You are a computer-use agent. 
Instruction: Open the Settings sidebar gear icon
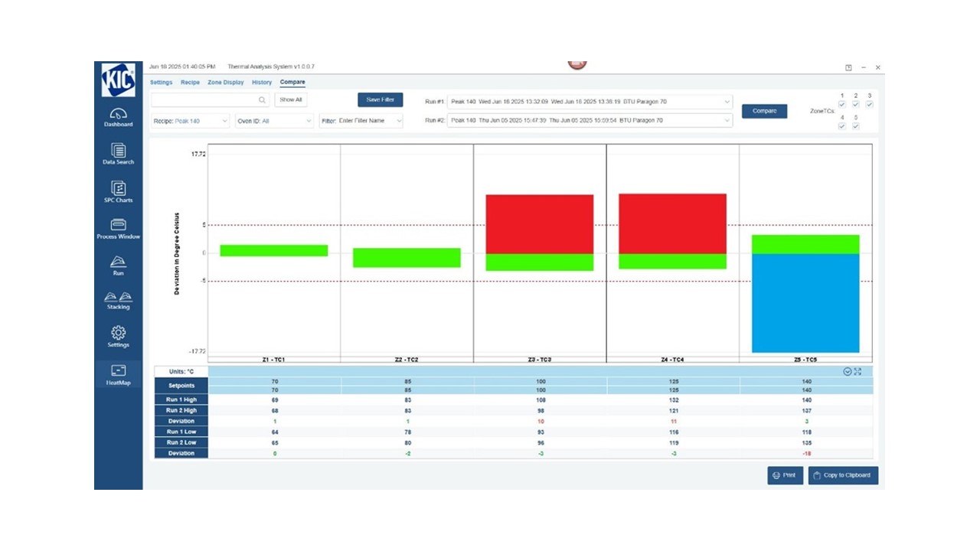click(118, 335)
